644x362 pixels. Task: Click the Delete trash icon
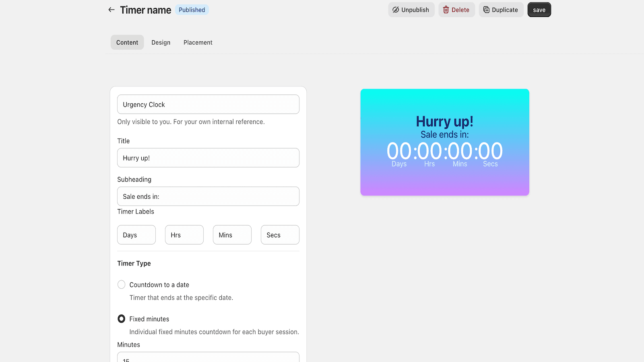(x=446, y=10)
